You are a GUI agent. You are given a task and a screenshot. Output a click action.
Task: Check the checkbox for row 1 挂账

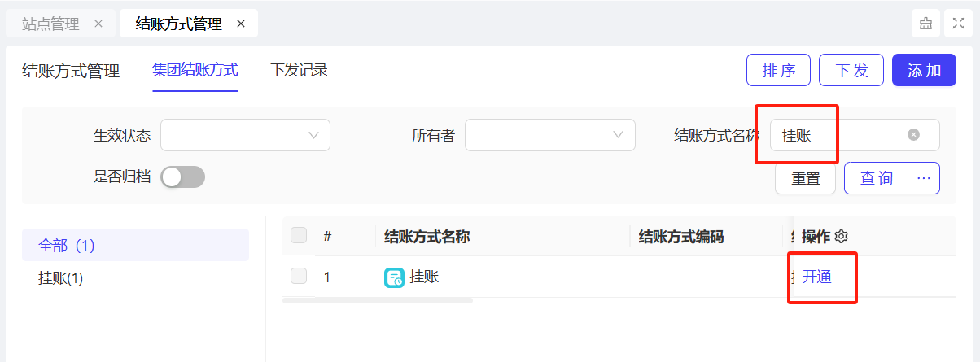pos(299,277)
